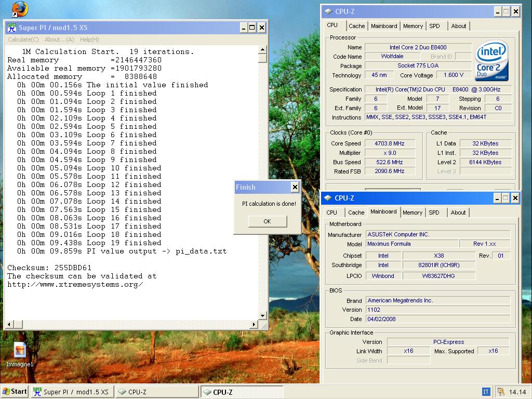Image resolution: width=532 pixels, height=399 pixels.
Task: Select Mainboard tab in top CPU-Z window
Action: click(384, 26)
